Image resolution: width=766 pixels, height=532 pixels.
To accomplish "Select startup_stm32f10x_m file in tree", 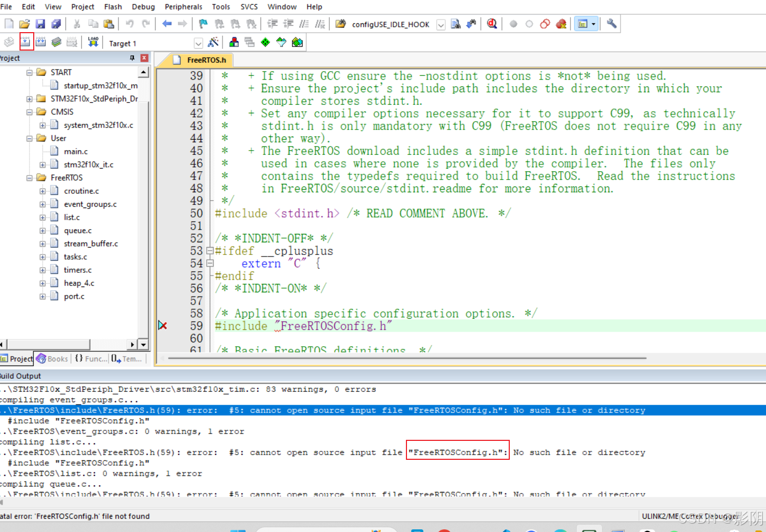I will 101,86.
